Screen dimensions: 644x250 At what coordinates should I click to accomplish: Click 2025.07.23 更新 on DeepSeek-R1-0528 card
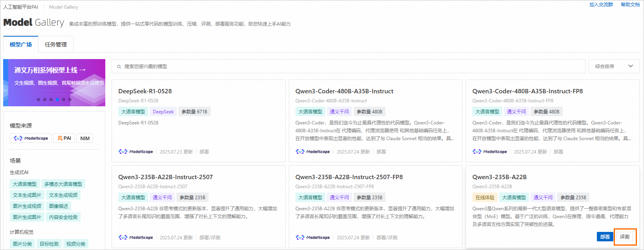[x=176, y=152]
